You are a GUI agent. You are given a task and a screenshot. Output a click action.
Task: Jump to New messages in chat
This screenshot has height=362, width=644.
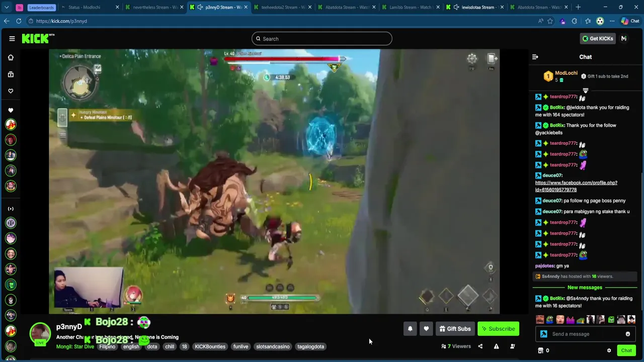pyautogui.click(x=585, y=288)
